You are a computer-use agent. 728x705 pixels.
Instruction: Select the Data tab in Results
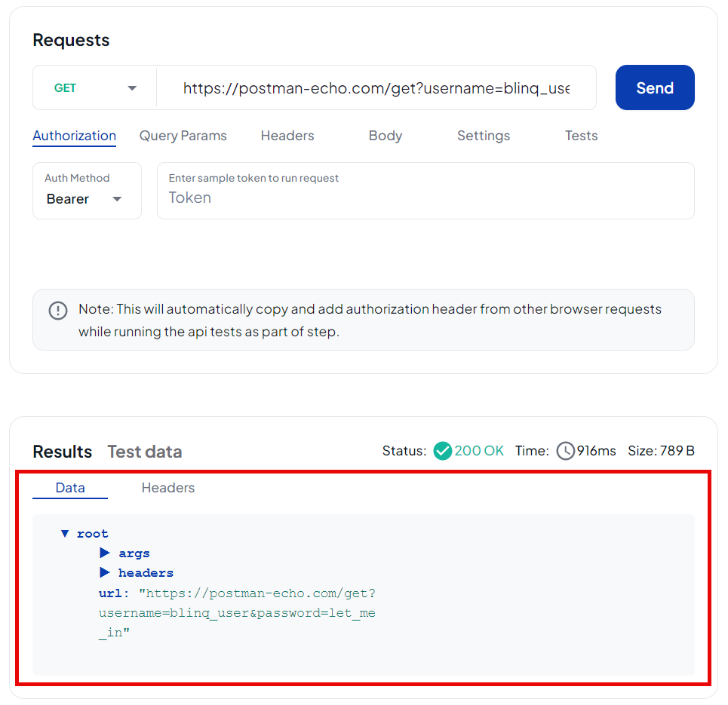(70, 488)
